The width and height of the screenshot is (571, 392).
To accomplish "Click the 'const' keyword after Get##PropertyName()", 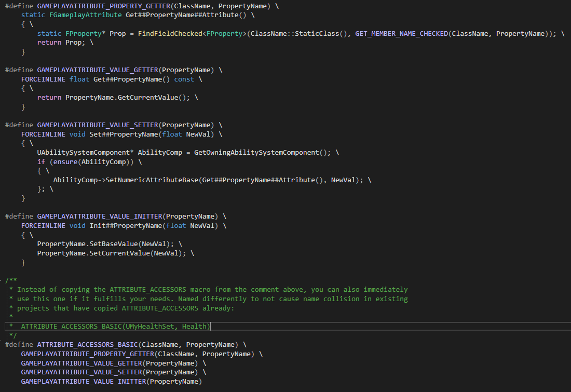I will [x=184, y=79].
